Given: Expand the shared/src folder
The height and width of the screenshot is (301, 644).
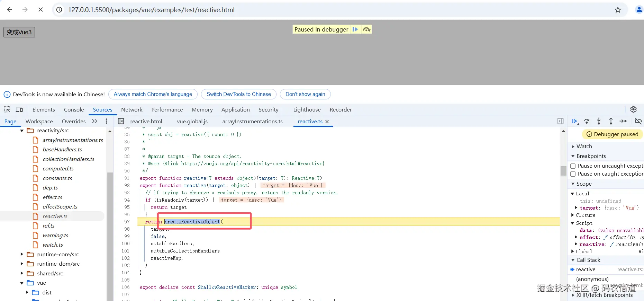Looking at the screenshot, I should [22, 273].
